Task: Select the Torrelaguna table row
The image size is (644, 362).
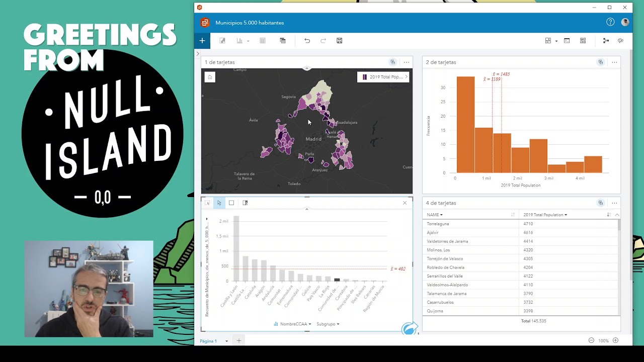Action: (x=521, y=224)
